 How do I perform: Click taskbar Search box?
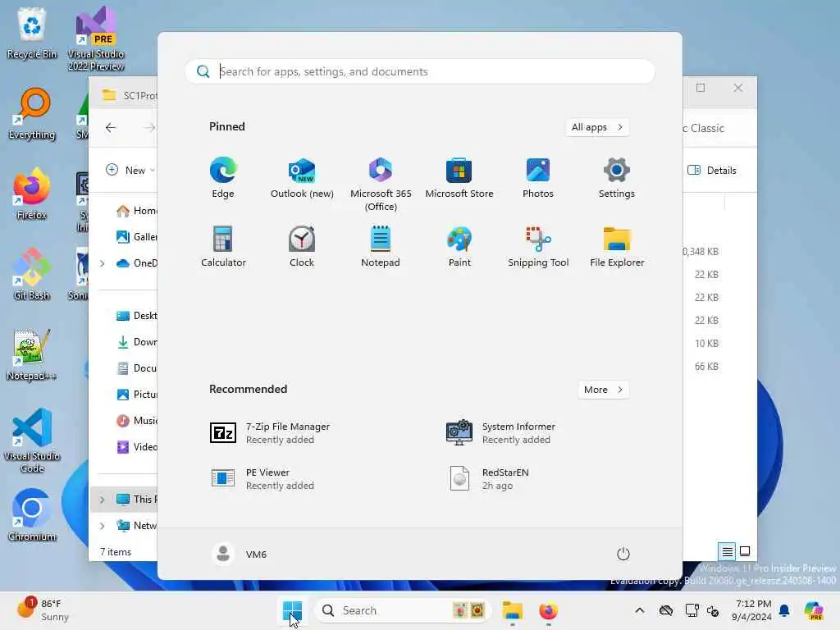coord(402,610)
